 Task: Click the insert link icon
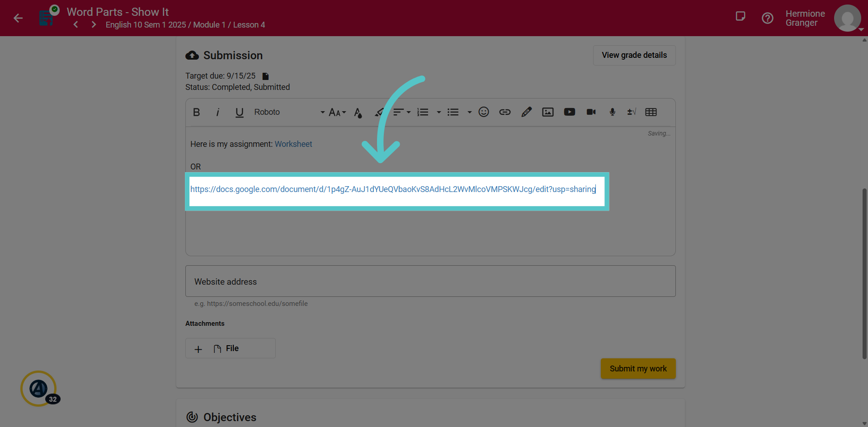point(505,112)
